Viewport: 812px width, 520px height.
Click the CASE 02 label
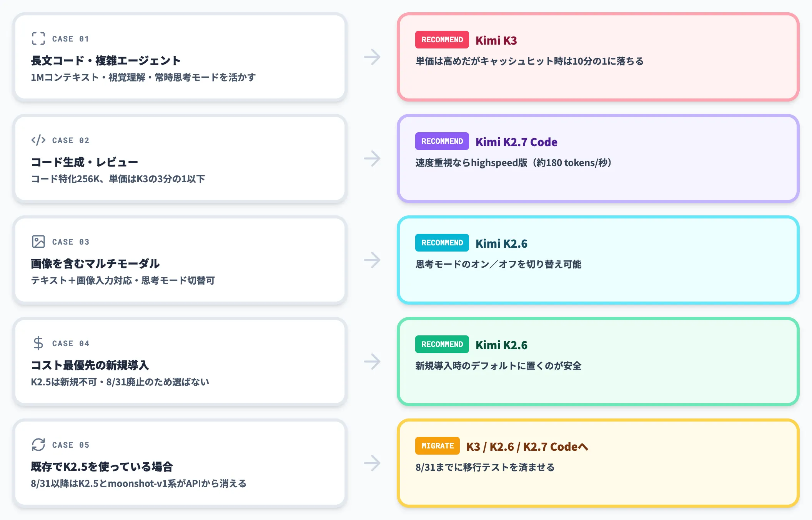pos(71,140)
